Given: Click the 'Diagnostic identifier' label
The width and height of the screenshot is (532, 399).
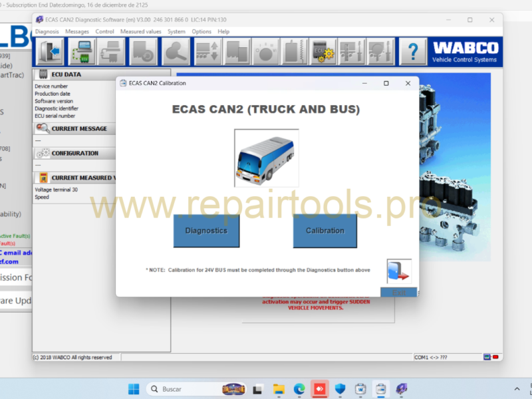Looking at the screenshot, I should tap(57, 108).
